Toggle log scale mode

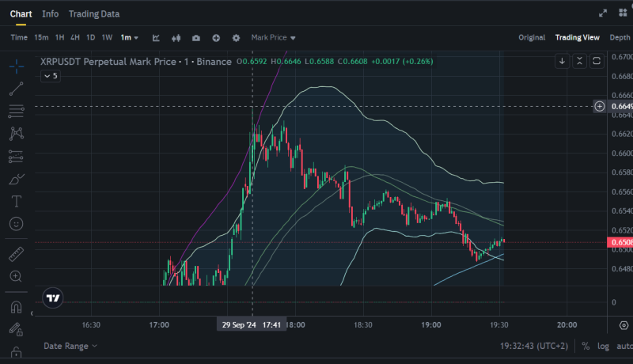tap(603, 347)
